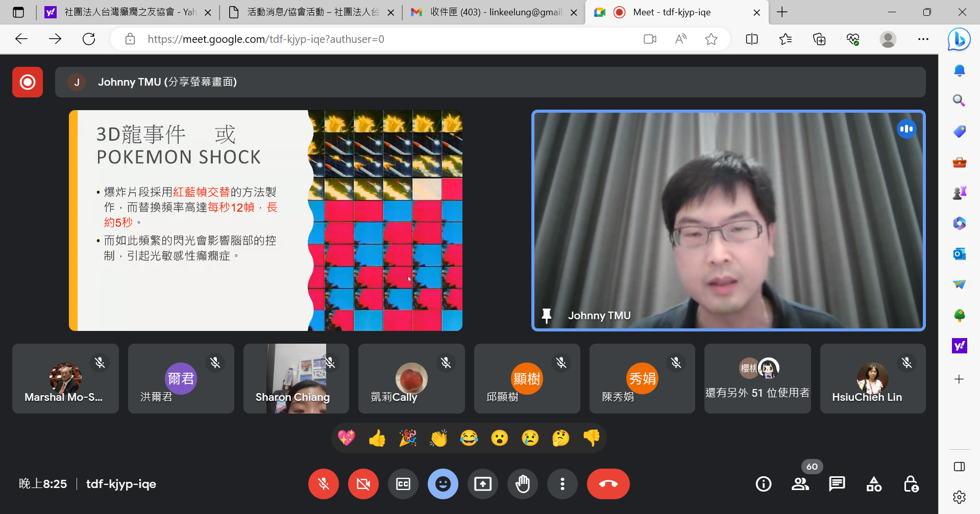Toggle split screen view
Screen dimensions: 980x514
752,39
